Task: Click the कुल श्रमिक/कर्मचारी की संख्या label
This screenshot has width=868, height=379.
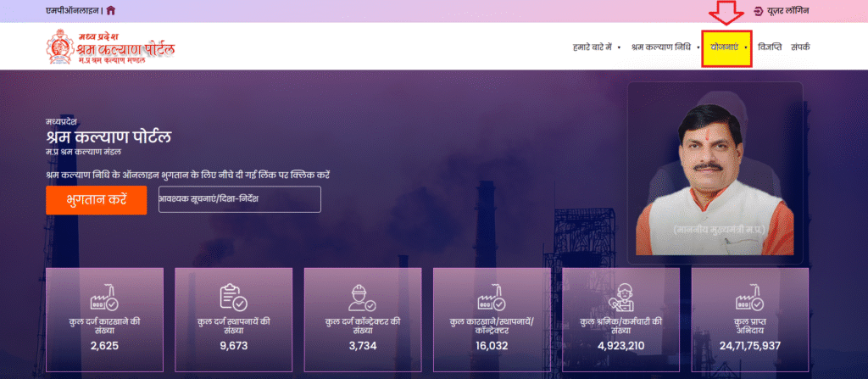Action: (x=620, y=326)
